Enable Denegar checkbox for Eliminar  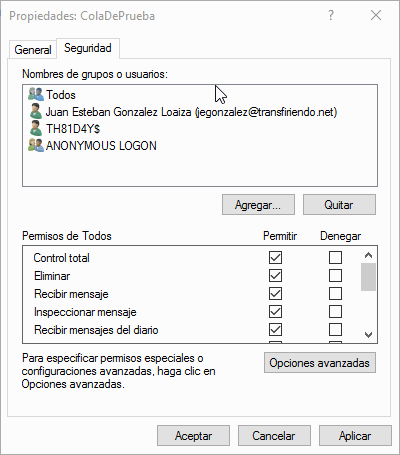pyautogui.click(x=335, y=276)
